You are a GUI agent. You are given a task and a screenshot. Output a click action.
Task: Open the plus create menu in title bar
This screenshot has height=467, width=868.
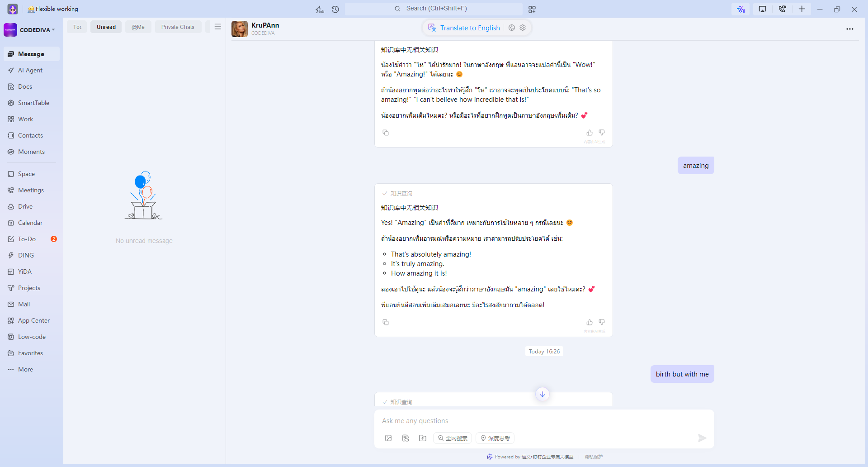[802, 9]
